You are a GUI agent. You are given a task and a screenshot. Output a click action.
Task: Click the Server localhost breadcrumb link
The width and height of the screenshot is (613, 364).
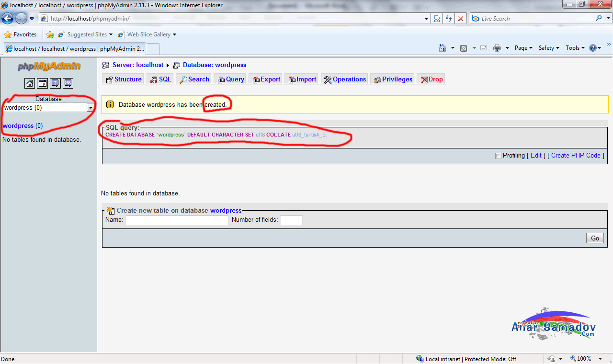(x=138, y=65)
